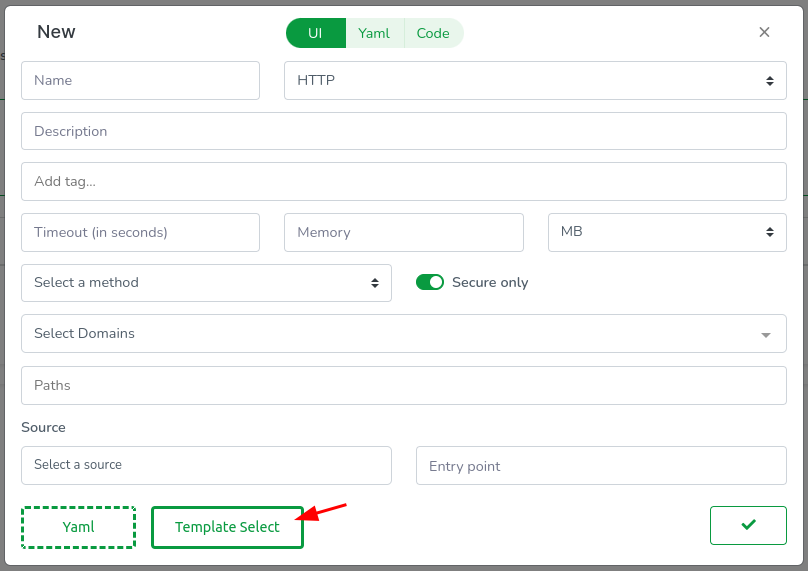Focus the Timeout in seconds field

point(140,232)
